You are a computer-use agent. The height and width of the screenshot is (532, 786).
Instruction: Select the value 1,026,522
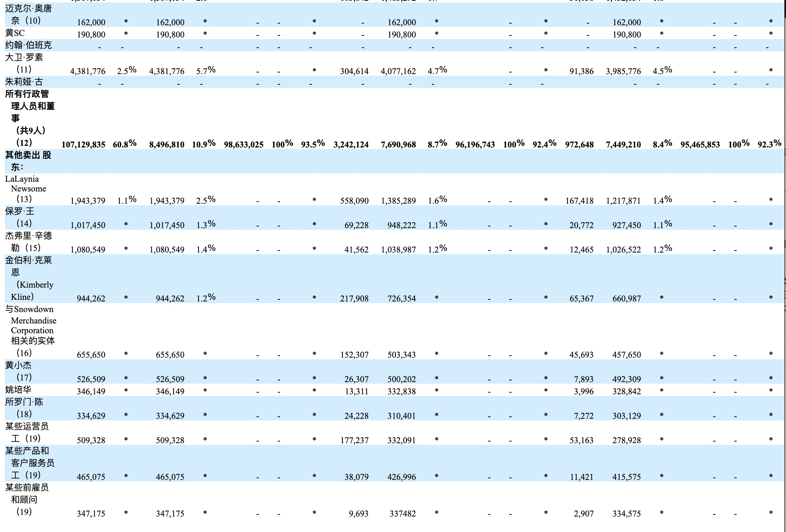point(623,250)
